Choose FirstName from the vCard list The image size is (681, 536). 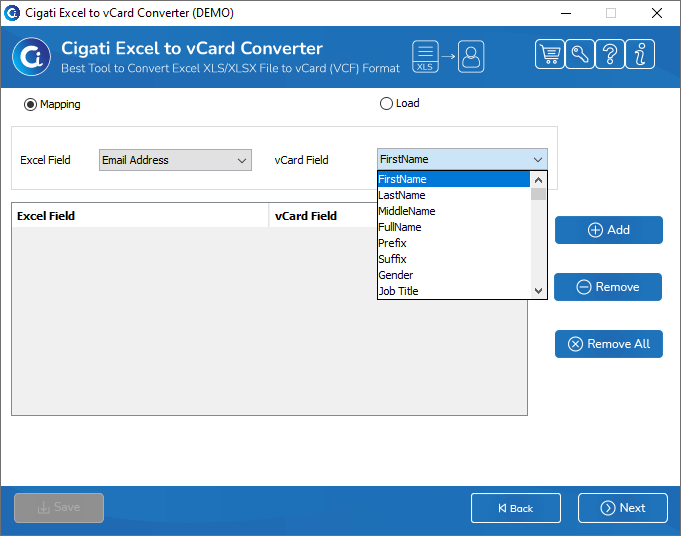coord(454,179)
